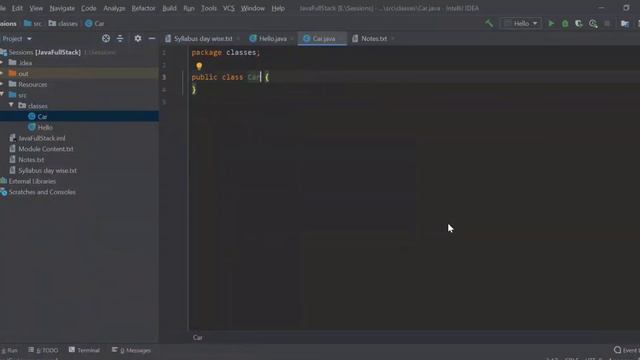
Task: Open the View menu
Action: [x=36, y=8]
